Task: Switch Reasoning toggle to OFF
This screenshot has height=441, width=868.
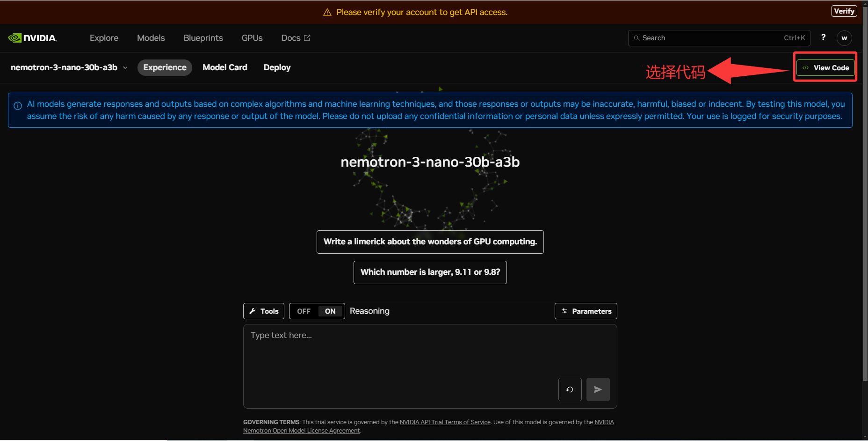Action: (x=304, y=311)
